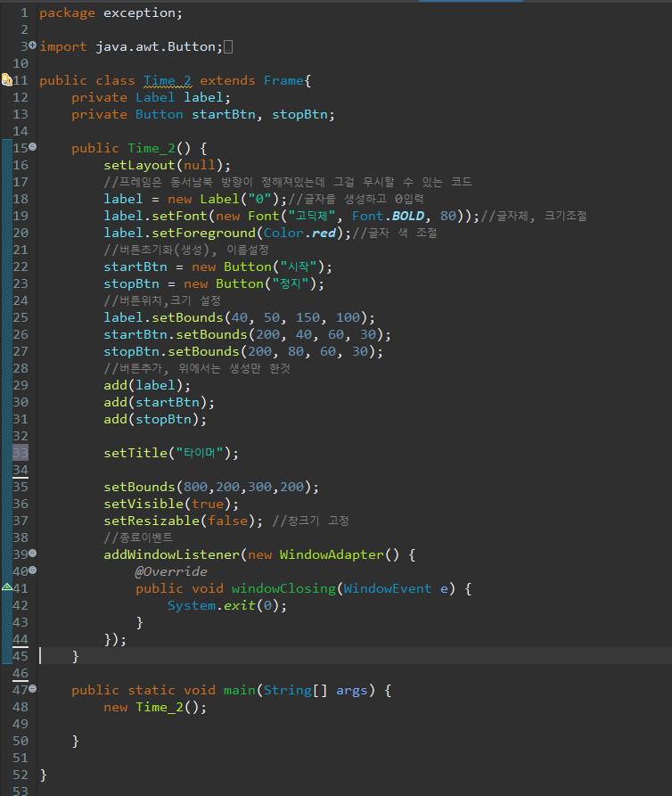Click line number 52 in the gutter
The width and height of the screenshot is (672, 796).
click(x=20, y=775)
